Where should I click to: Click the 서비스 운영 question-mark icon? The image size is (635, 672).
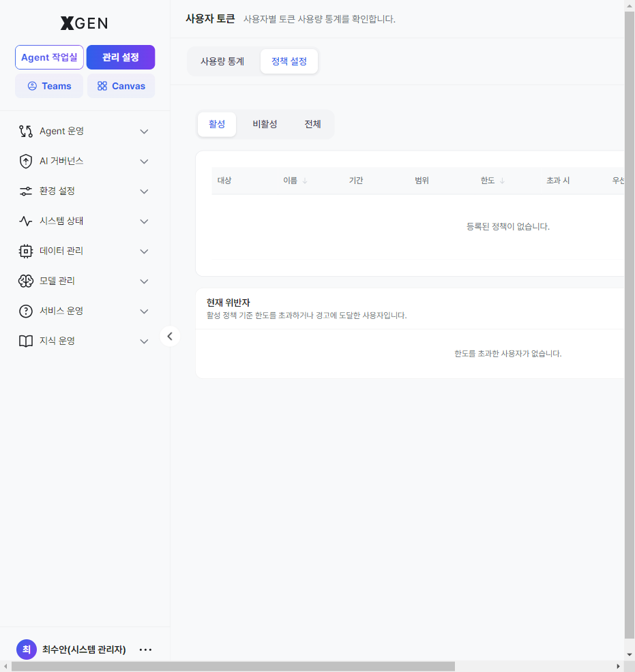point(26,311)
